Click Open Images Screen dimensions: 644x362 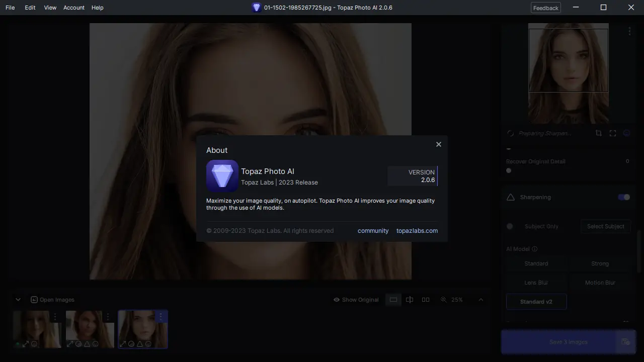pyautogui.click(x=52, y=300)
